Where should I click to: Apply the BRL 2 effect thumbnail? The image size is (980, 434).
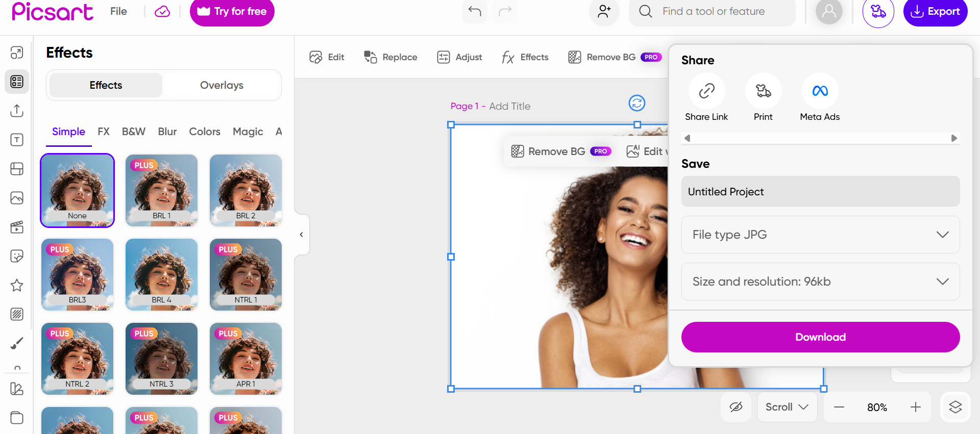click(246, 190)
